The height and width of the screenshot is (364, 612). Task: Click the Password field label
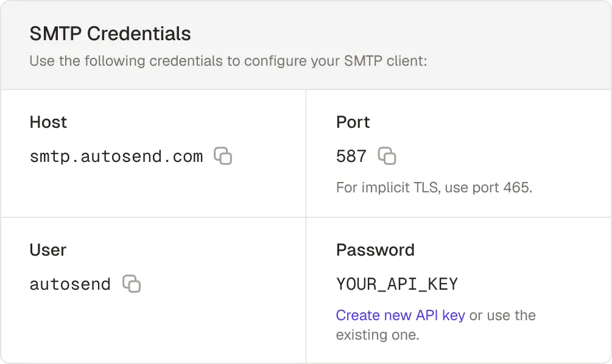[x=375, y=250]
